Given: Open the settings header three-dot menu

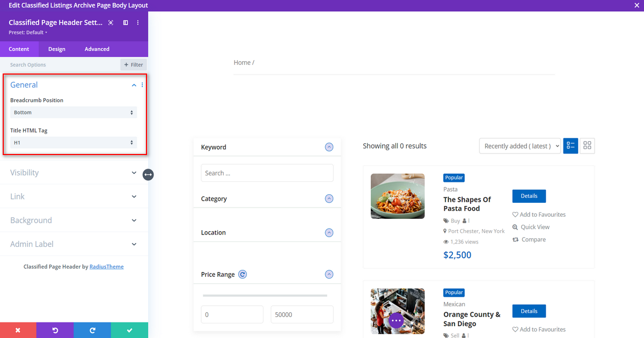Looking at the screenshot, I should pyautogui.click(x=138, y=23).
